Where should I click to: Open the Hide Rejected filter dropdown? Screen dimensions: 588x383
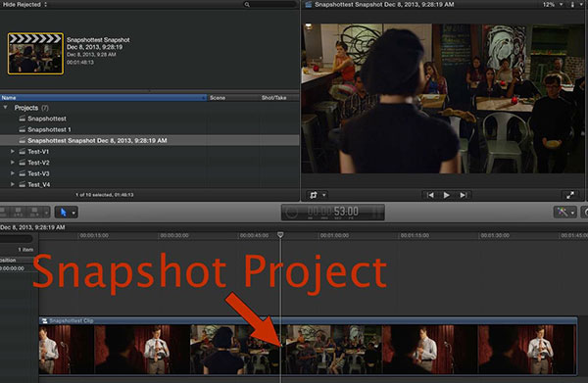click(24, 4)
